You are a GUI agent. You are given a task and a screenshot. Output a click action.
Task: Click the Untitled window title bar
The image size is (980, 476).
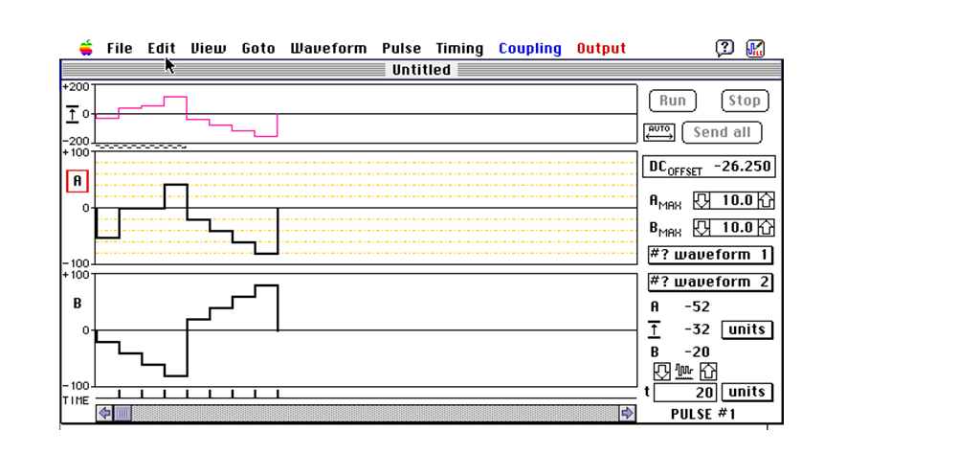coord(421,69)
